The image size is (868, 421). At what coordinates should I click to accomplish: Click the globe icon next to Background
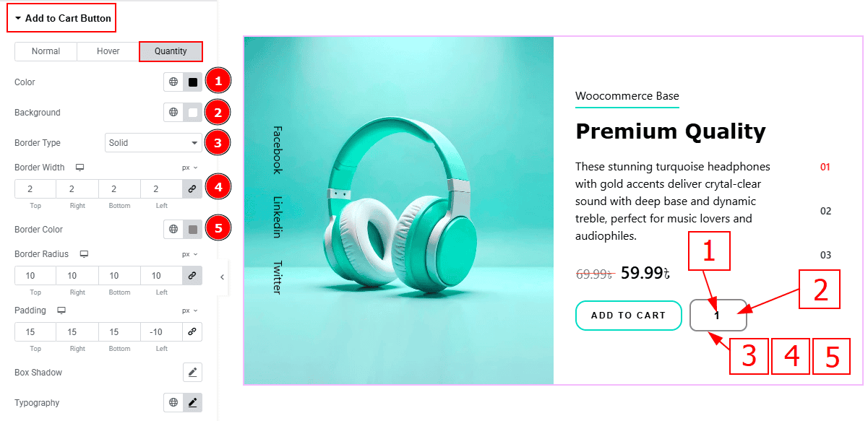173,113
